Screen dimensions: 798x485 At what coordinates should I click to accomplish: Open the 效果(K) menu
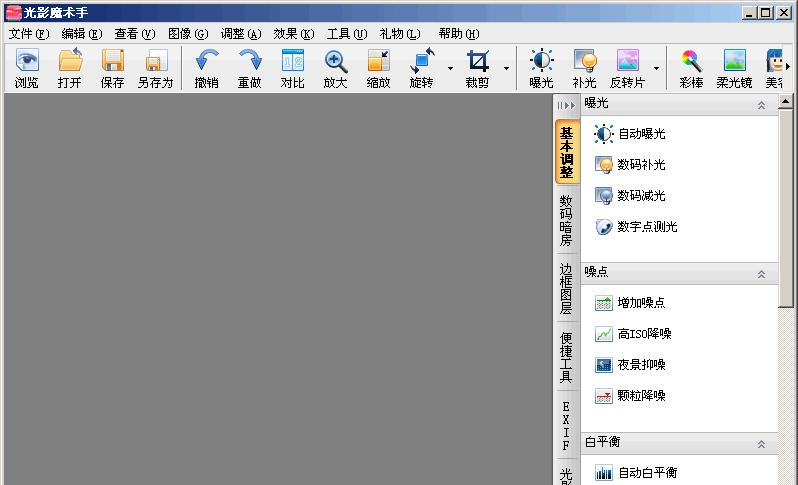[294, 34]
